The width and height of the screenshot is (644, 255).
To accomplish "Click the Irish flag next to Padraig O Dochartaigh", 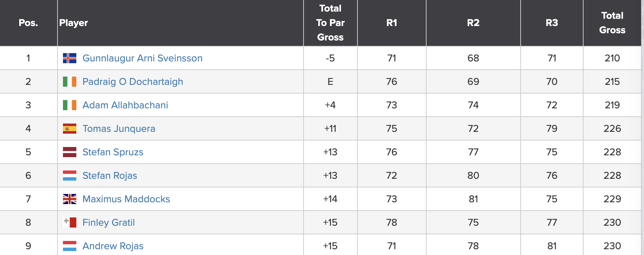I will [69, 82].
